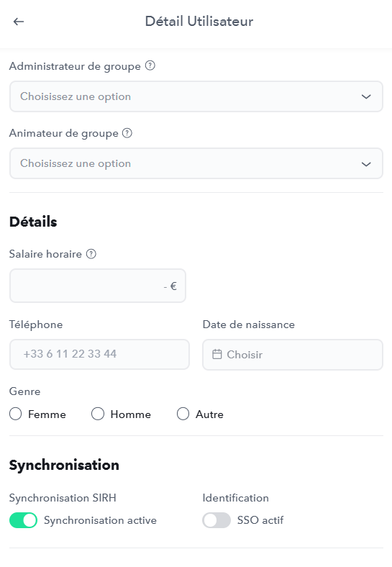Click the SSO actif label text
Viewport: 392px width, 567px height.
pos(260,520)
